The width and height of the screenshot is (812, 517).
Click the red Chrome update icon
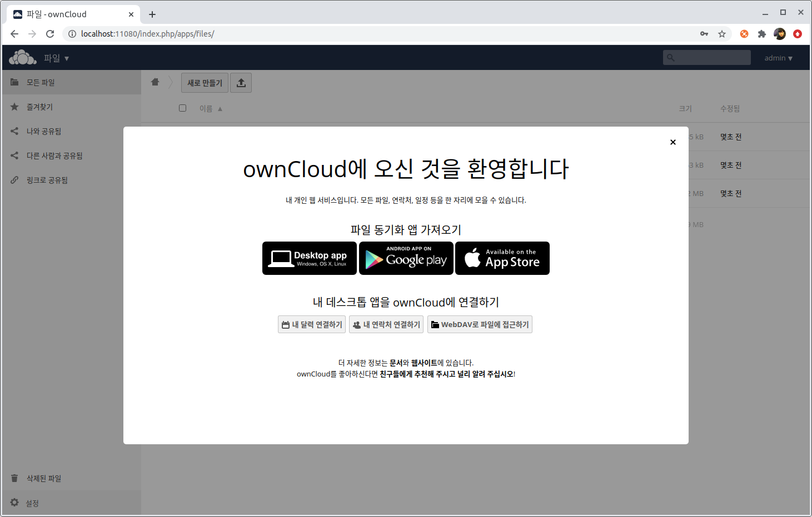(798, 34)
